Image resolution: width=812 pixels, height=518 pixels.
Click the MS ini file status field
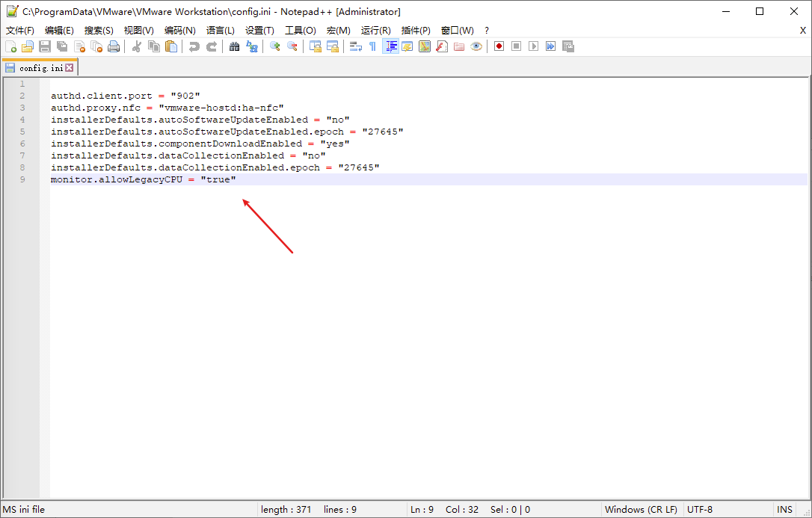pyautogui.click(x=24, y=510)
